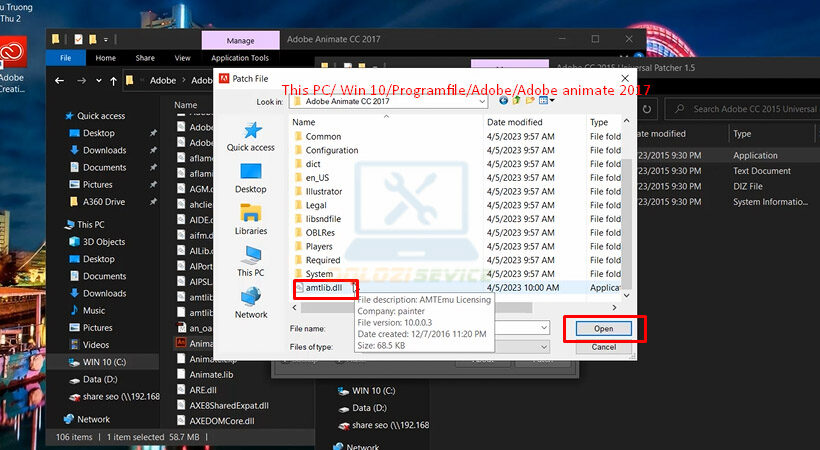Viewport: 820px width, 450px height.
Task: Switch to the Application Tools ribbon tab
Action: click(239, 58)
